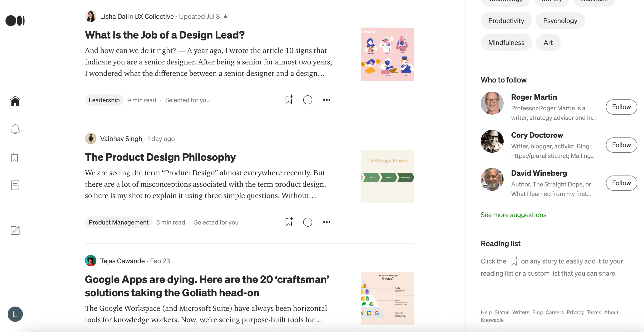Click the write/compose pencil icon
Image resolution: width=644 pixels, height=332 pixels.
point(15,230)
